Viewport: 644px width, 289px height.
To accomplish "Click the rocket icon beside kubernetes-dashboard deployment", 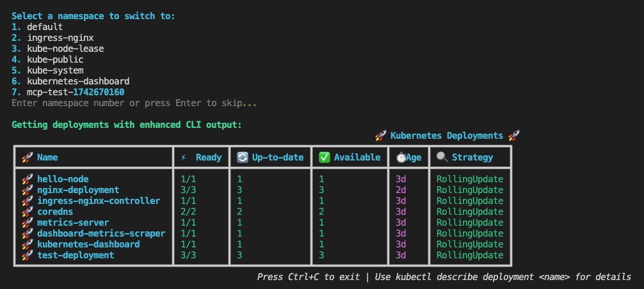I will (27, 244).
